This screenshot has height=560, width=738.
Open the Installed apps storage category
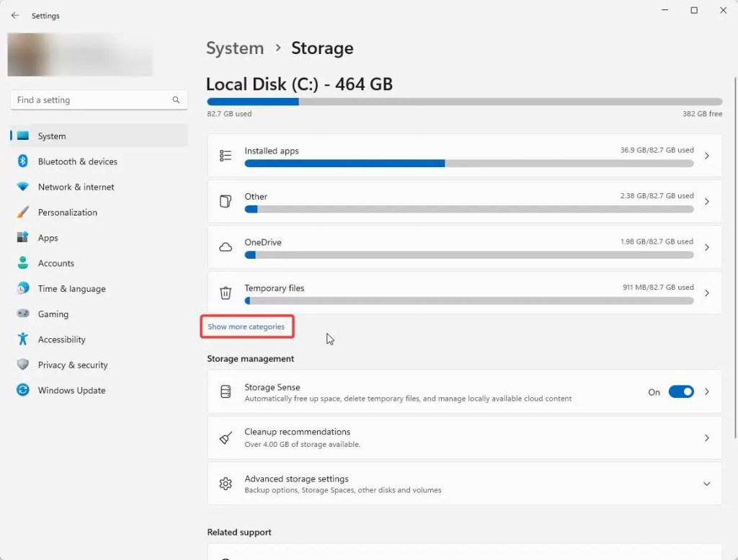click(x=465, y=156)
